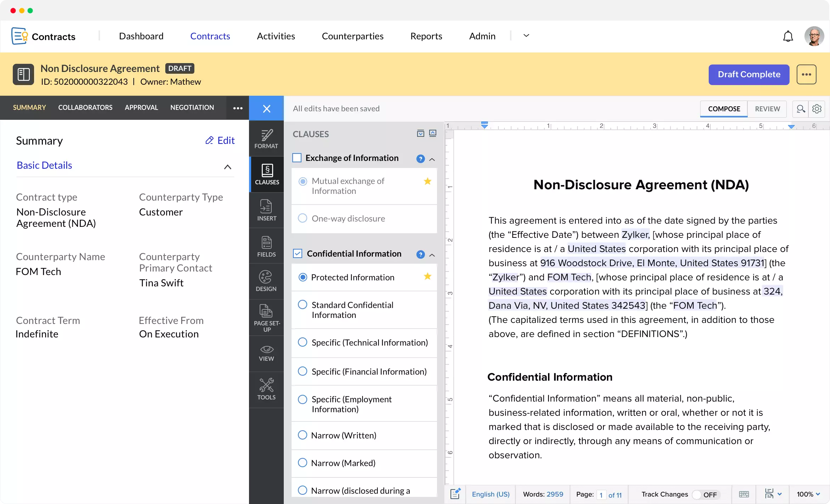
Task: Open the Format panel from the left sidebar
Action: (266, 138)
